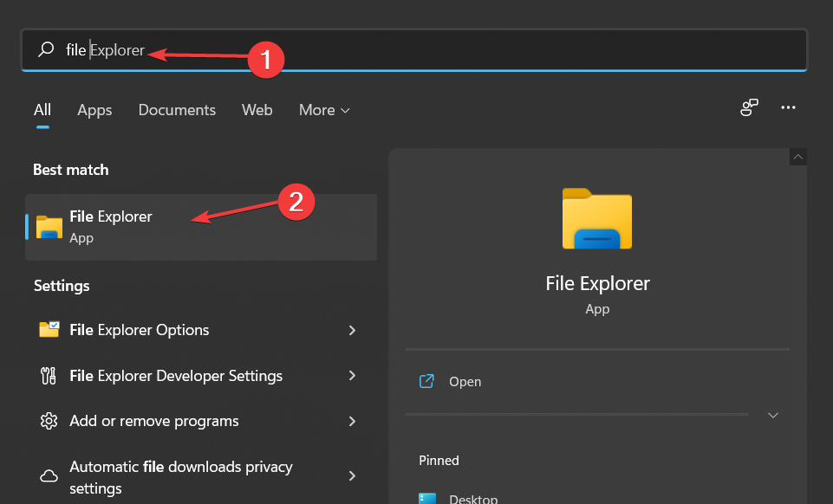This screenshot has height=504, width=833.
Task: Click the feedback chat people icon
Action: 749,107
